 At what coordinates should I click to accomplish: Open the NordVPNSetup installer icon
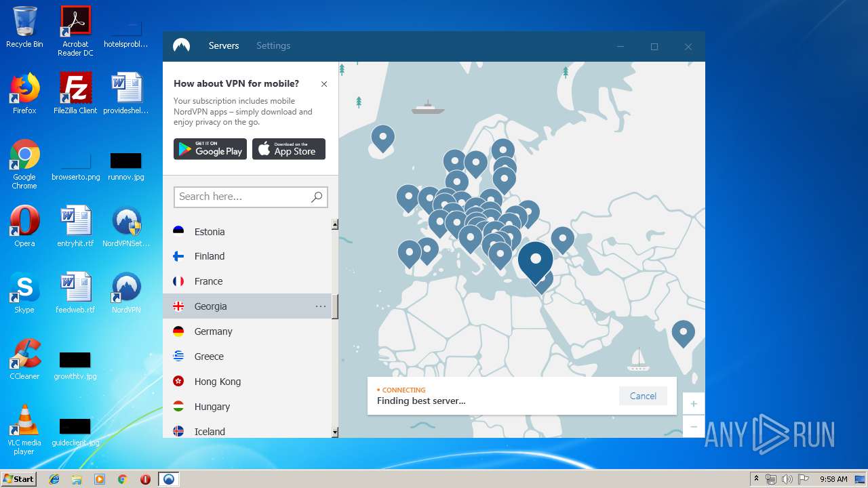point(126,226)
